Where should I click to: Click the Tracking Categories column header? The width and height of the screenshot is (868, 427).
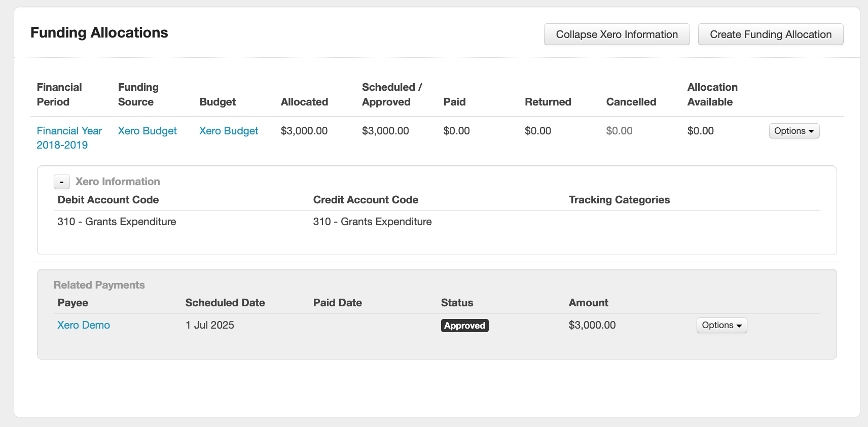(x=619, y=200)
